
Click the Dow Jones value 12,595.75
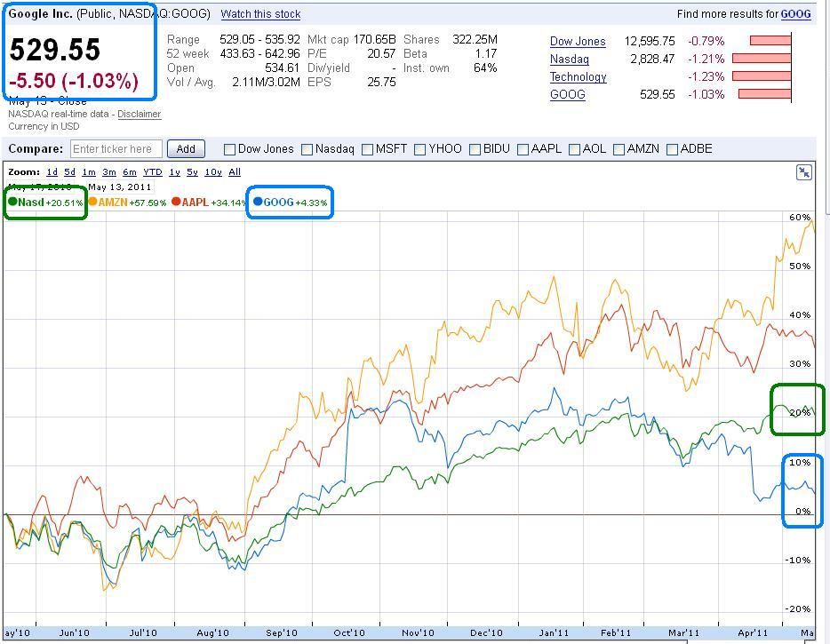650,41
